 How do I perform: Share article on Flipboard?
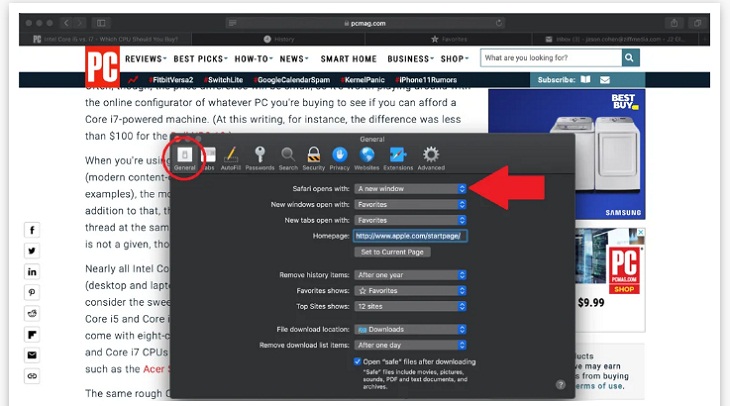click(x=32, y=334)
